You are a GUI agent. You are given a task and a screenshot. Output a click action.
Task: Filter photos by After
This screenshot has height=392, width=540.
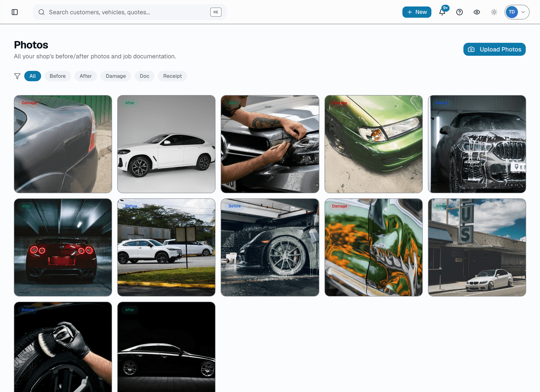(x=85, y=76)
